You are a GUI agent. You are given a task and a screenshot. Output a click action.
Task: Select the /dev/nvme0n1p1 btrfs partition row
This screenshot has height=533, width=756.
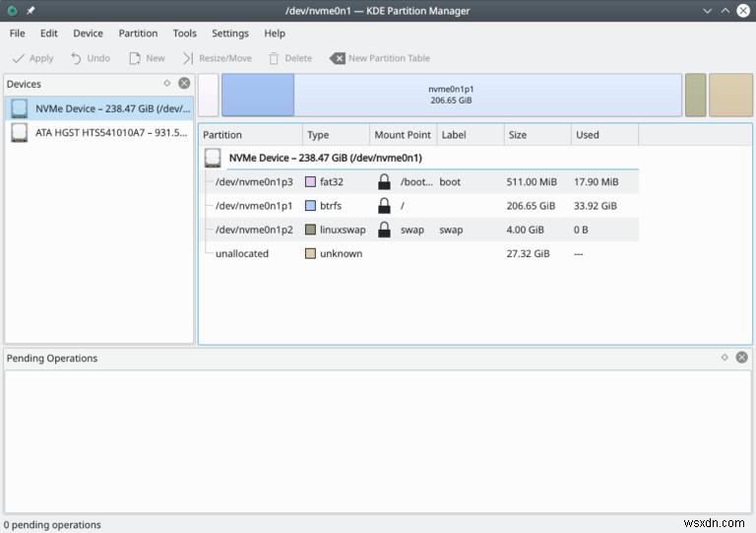254,206
